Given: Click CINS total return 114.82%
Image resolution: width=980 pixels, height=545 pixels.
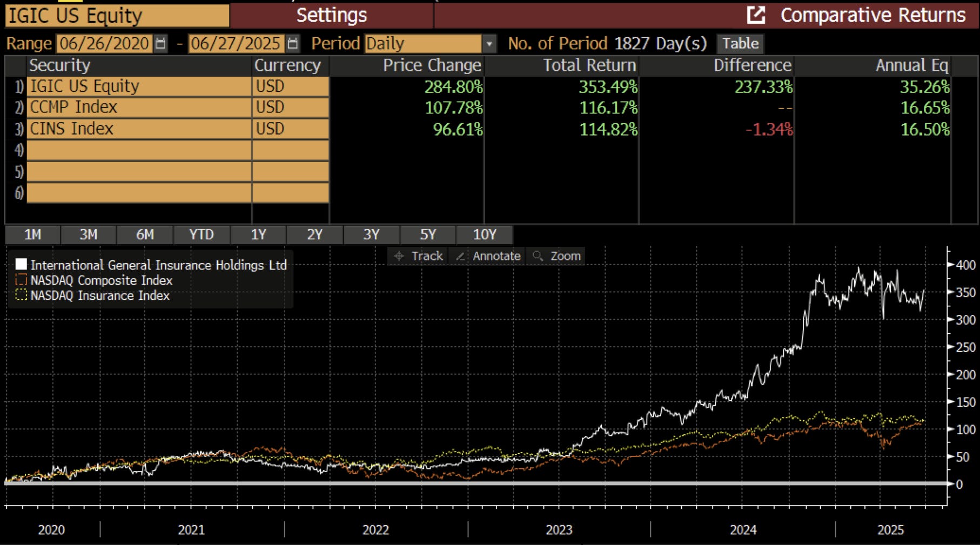Looking at the screenshot, I should coord(608,129).
